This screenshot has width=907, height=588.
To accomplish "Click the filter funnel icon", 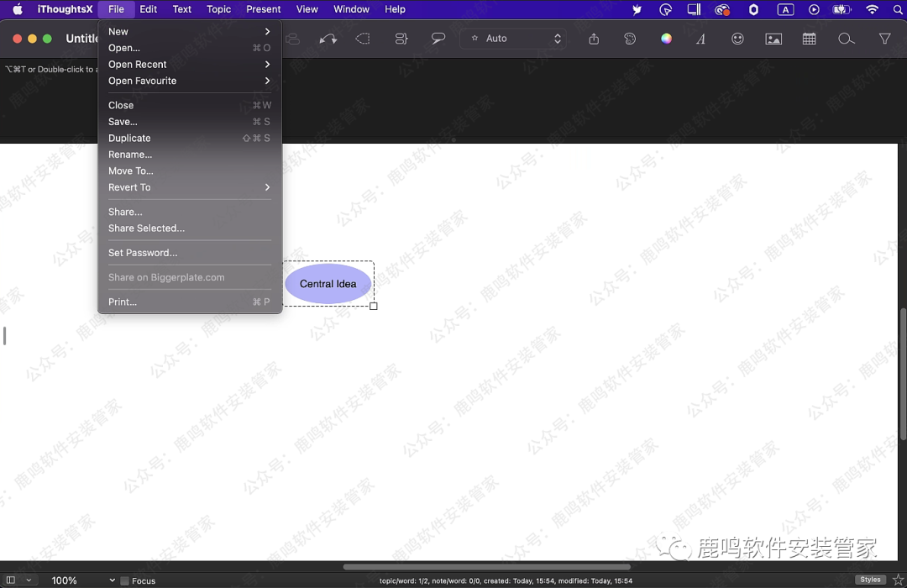I will coord(884,39).
